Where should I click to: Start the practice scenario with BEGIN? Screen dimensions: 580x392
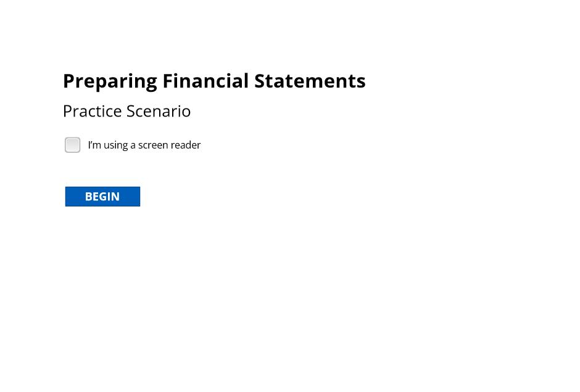click(102, 197)
